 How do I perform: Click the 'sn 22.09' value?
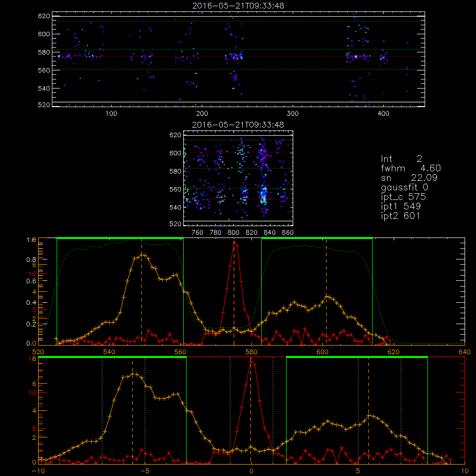coord(409,178)
